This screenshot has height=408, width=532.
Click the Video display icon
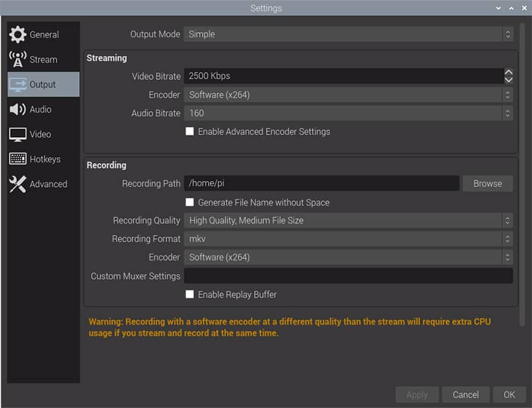(18, 134)
